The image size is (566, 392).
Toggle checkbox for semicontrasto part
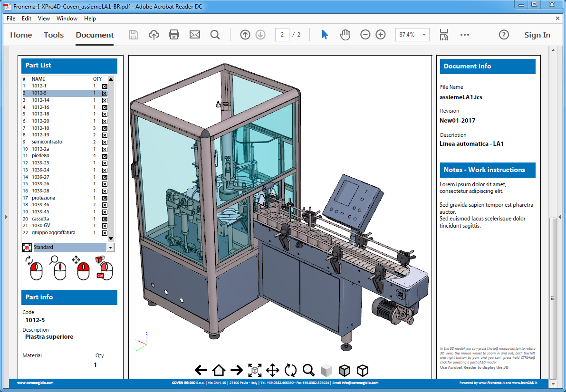pos(105,142)
